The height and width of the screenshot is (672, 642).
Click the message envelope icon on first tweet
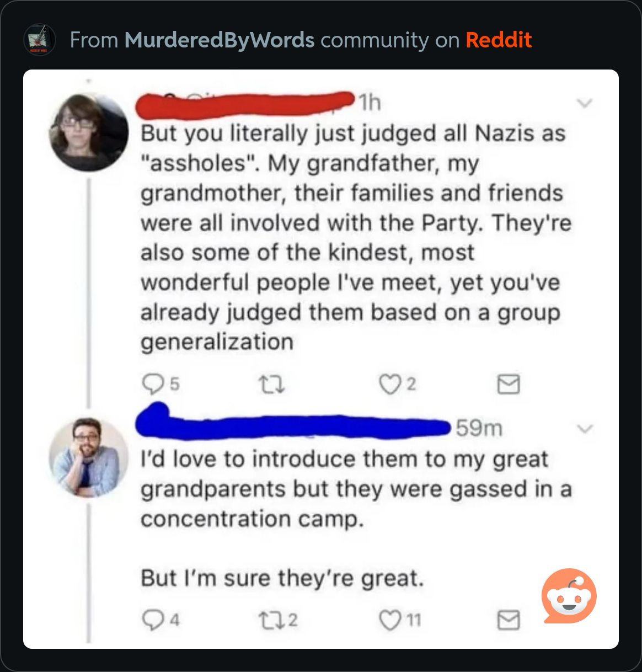click(508, 385)
